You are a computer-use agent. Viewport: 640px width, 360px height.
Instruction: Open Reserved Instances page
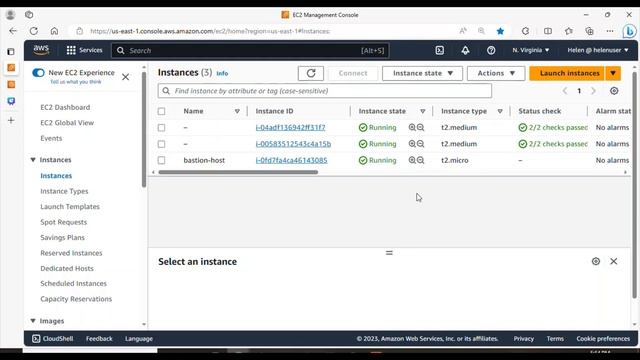coord(71,253)
